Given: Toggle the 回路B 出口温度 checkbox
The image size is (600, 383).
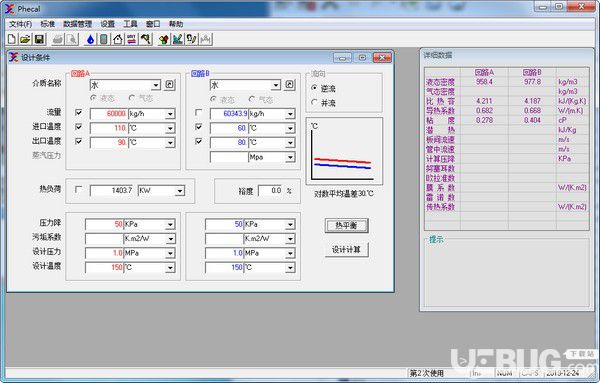Looking at the screenshot, I should tap(198, 141).
